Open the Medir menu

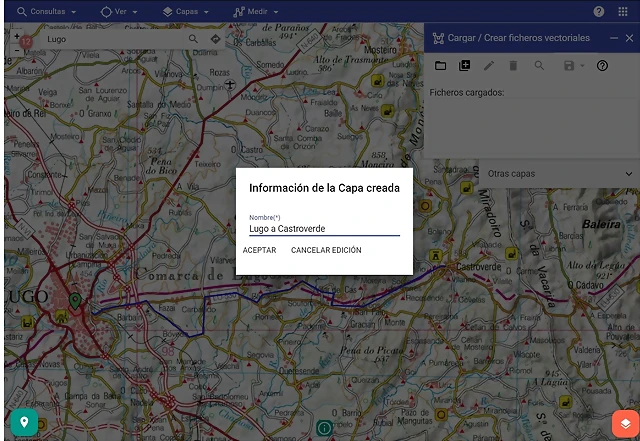click(256, 11)
